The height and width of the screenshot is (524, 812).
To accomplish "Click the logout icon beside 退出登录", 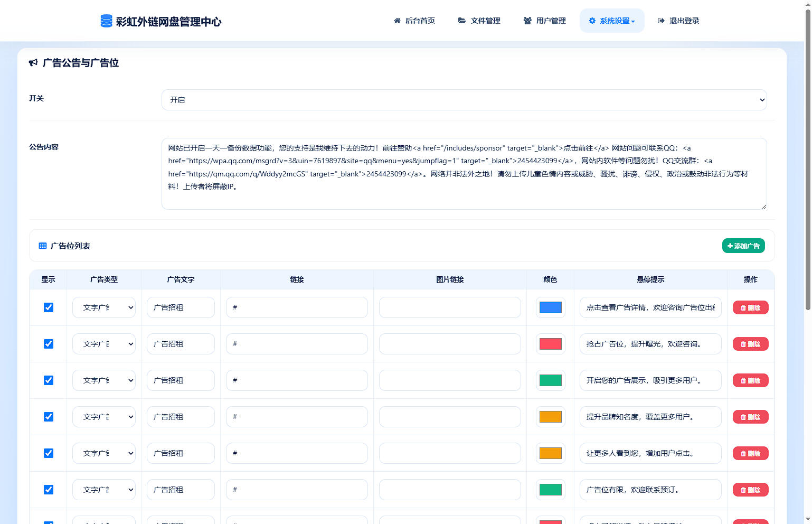I will pos(661,21).
